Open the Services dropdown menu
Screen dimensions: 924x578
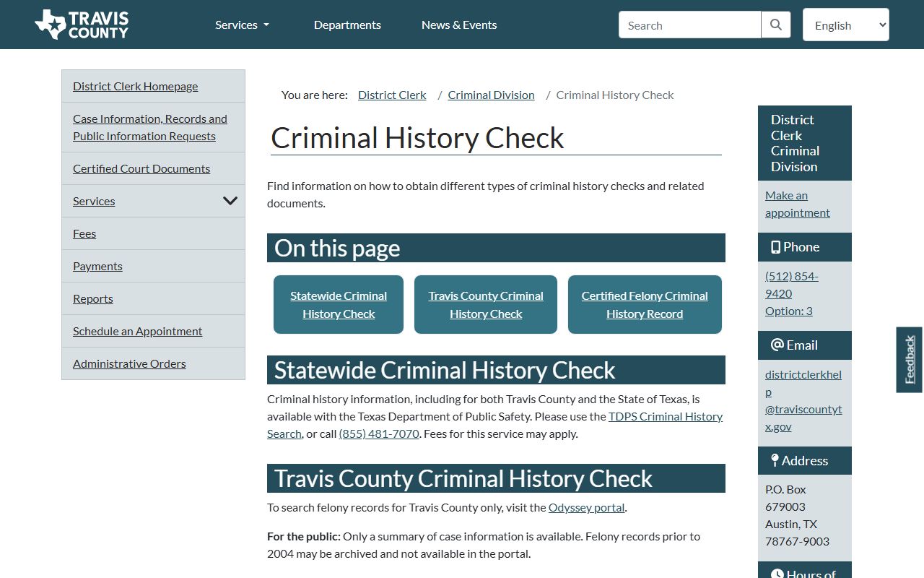(242, 25)
